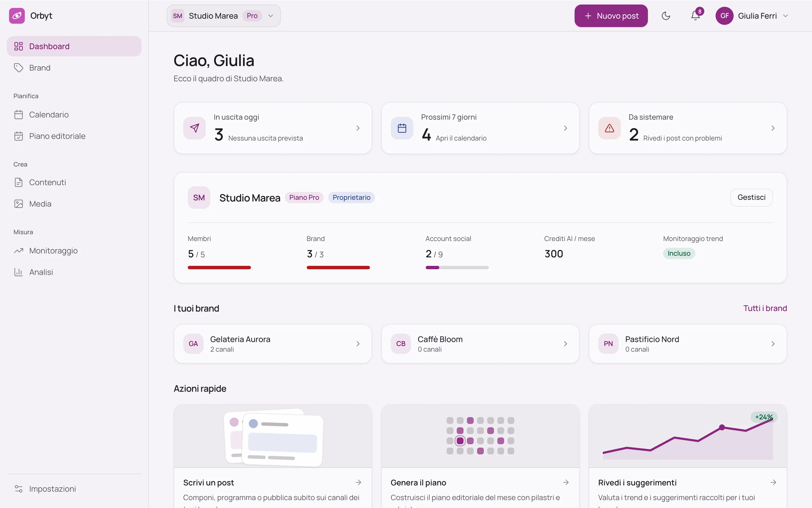The image size is (812, 508).
Task: Open the Rivedi i suggerimenti quick action title
Action: click(637, 483)
